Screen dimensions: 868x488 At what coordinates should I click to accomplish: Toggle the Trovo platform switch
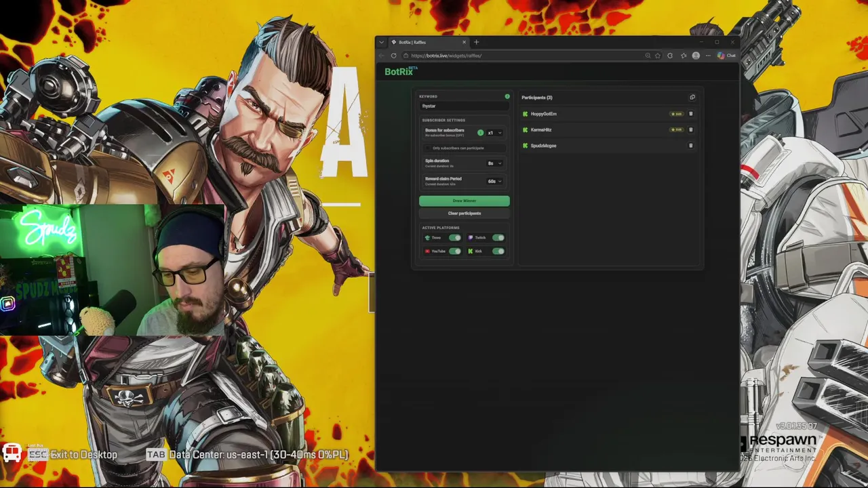point(454,238)
